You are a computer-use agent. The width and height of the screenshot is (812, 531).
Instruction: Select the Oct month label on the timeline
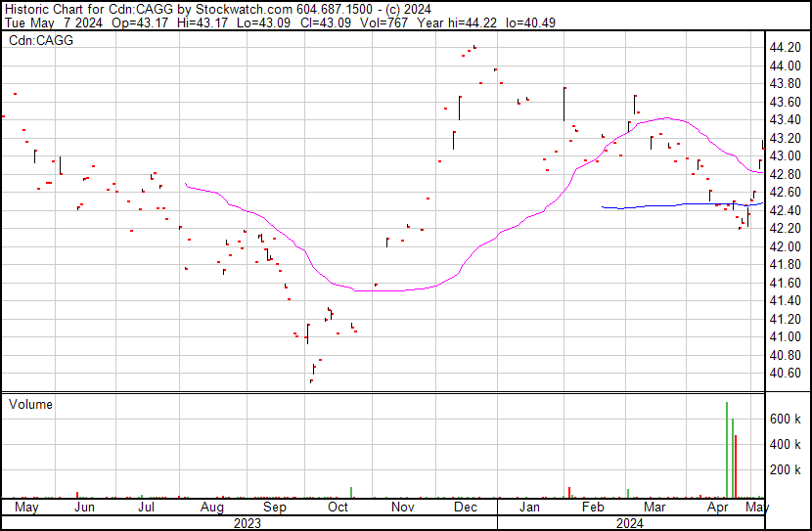(338, 508)
